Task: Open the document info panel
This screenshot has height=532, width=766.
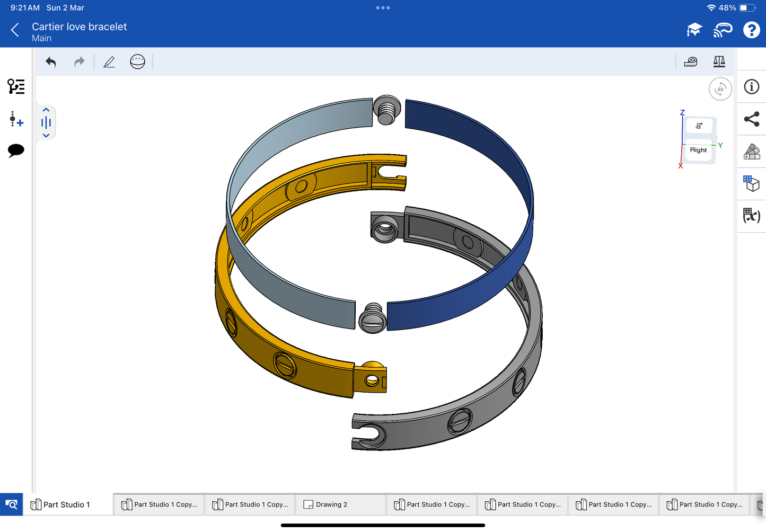Action: [x=752, y=87]
